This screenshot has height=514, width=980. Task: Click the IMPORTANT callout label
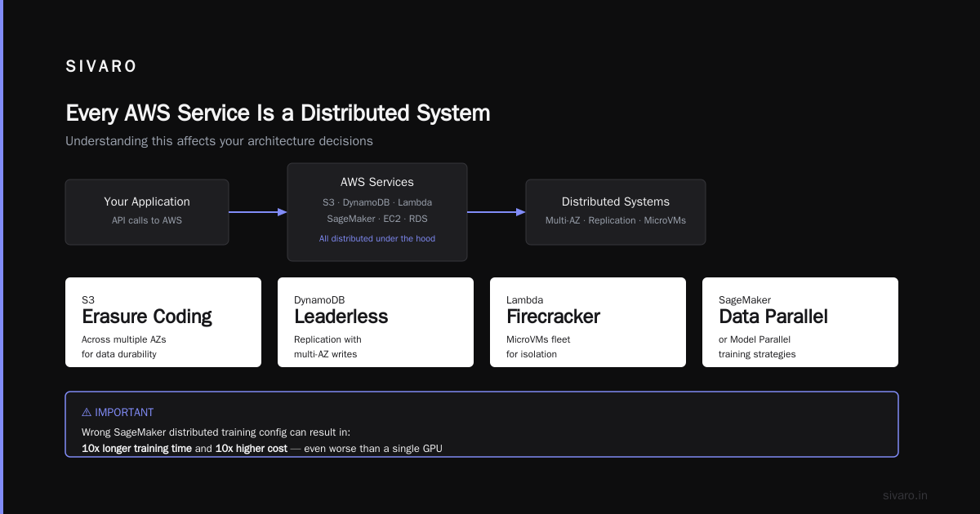[x=124, y=412]
